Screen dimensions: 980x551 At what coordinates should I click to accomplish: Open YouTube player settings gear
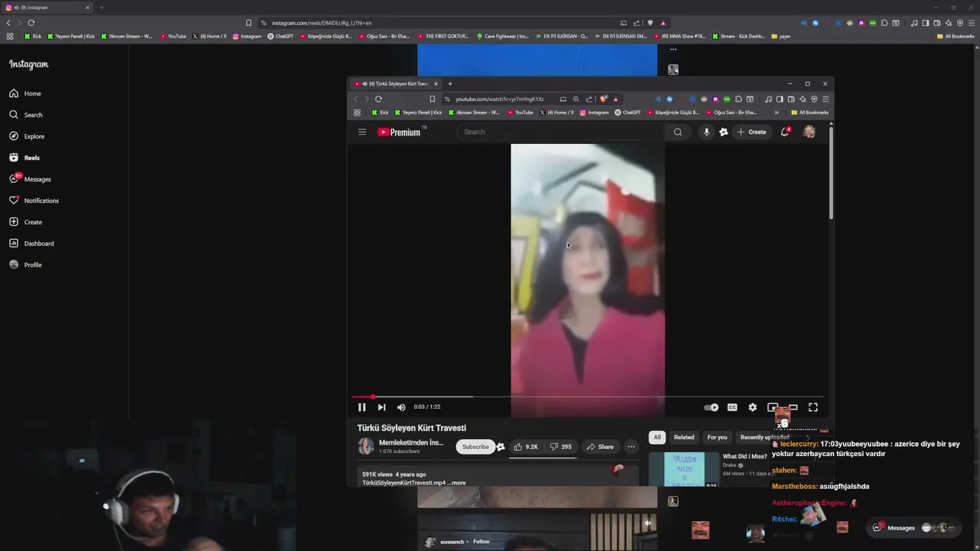click(x=753, y=407)
